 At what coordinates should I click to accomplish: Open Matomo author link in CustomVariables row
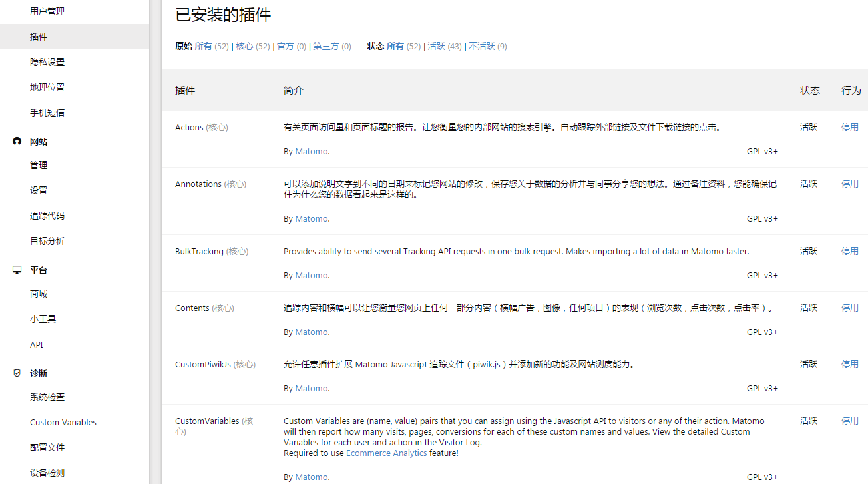[312, 477]
